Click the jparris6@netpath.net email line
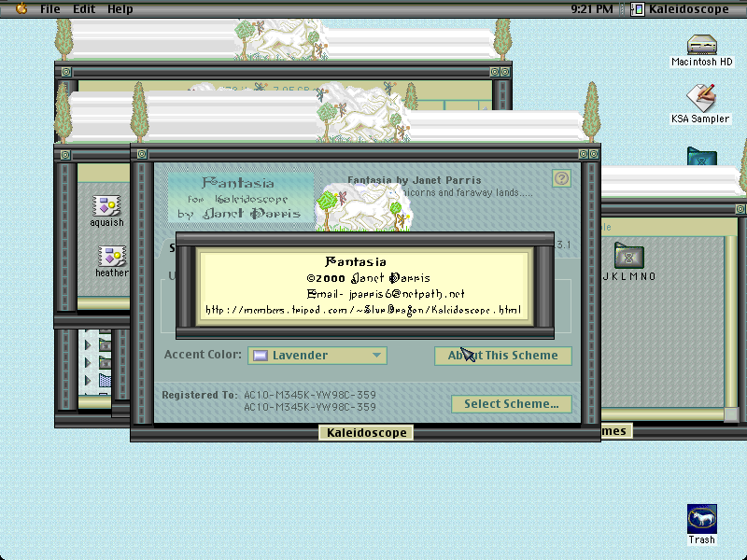747x560 pixels. coord(386,294)
